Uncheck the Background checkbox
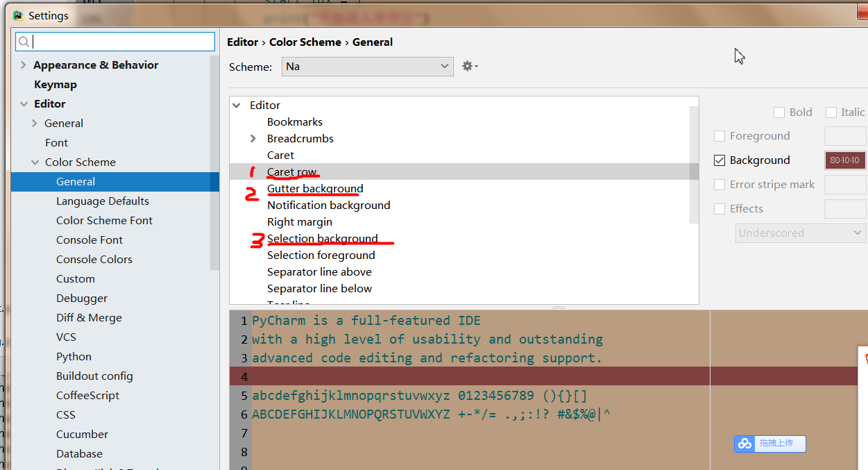The height and width of the screenshot is (470, 868). [720, 160]
